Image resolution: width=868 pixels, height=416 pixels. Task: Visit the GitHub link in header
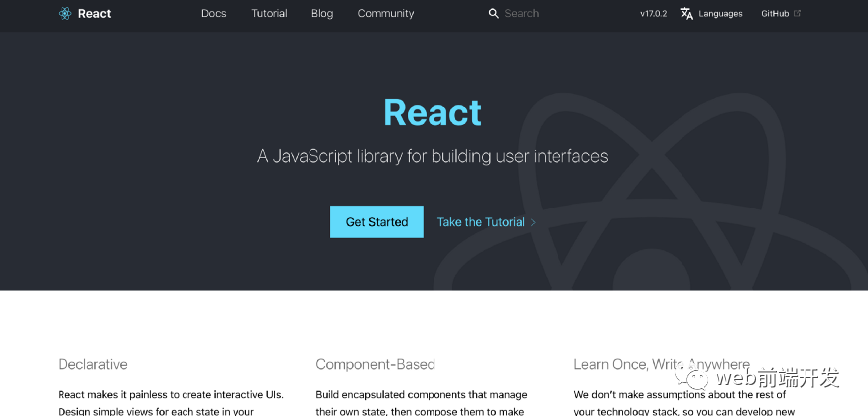(x=775, y=14)
